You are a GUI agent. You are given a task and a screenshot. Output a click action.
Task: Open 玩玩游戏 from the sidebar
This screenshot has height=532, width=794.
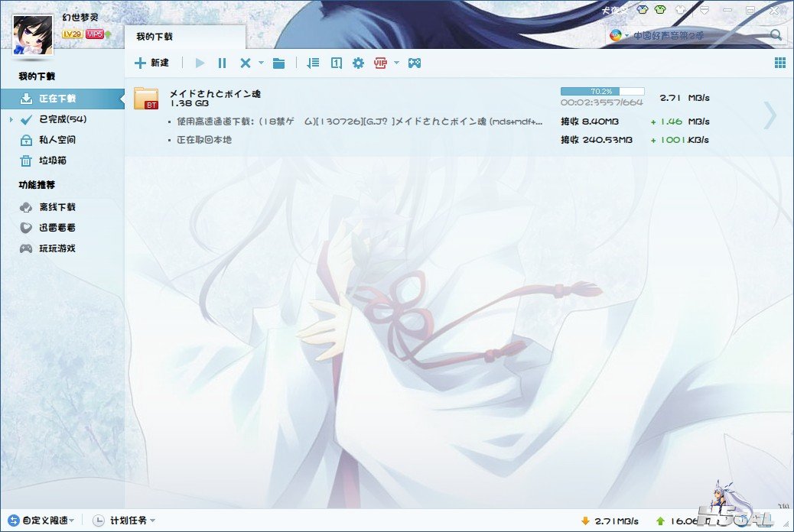[57, 248]
